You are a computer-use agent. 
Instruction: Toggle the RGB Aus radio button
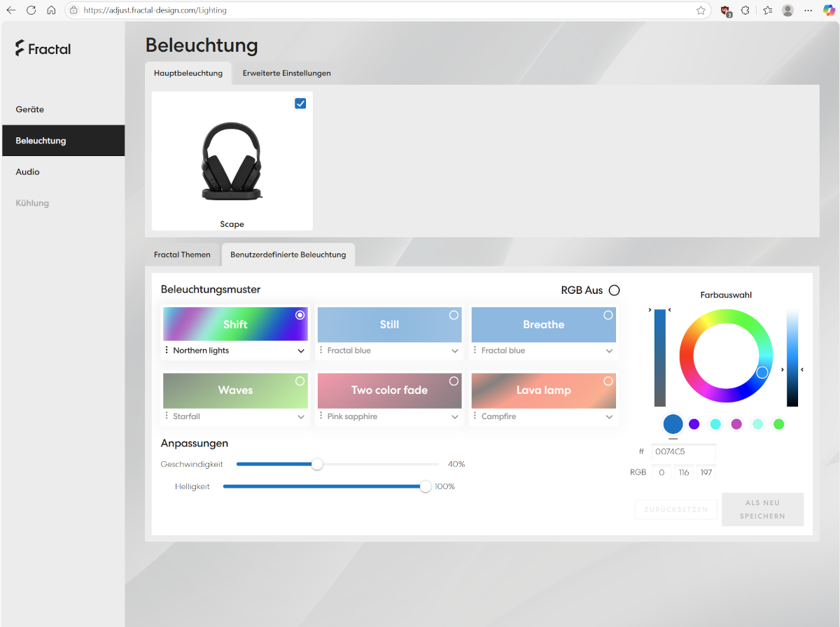614,290
